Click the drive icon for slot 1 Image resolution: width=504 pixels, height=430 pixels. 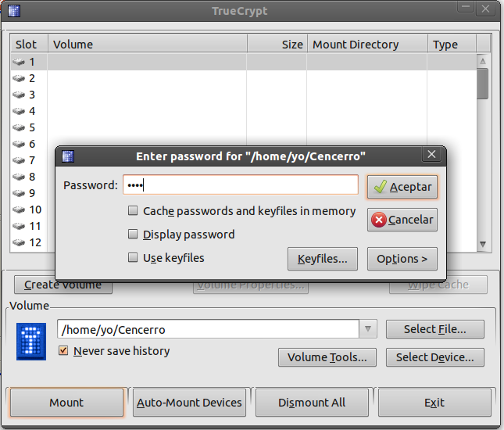point(20,62)
